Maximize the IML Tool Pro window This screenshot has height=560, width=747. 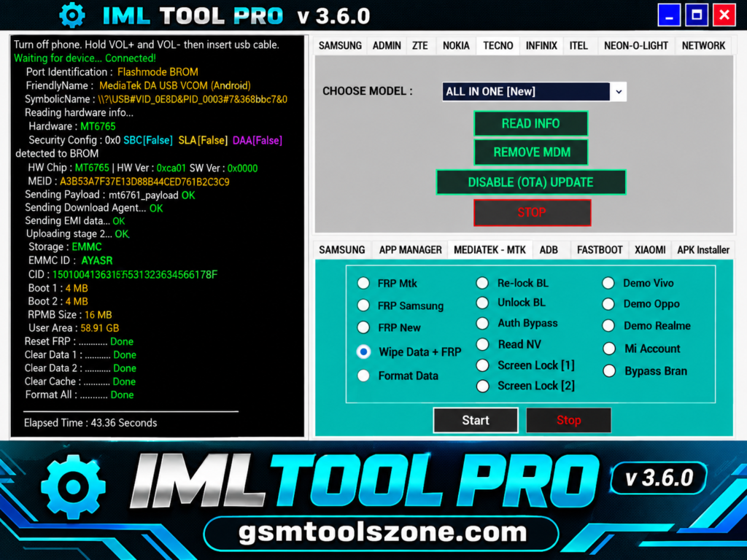click(x=697, y=15)
